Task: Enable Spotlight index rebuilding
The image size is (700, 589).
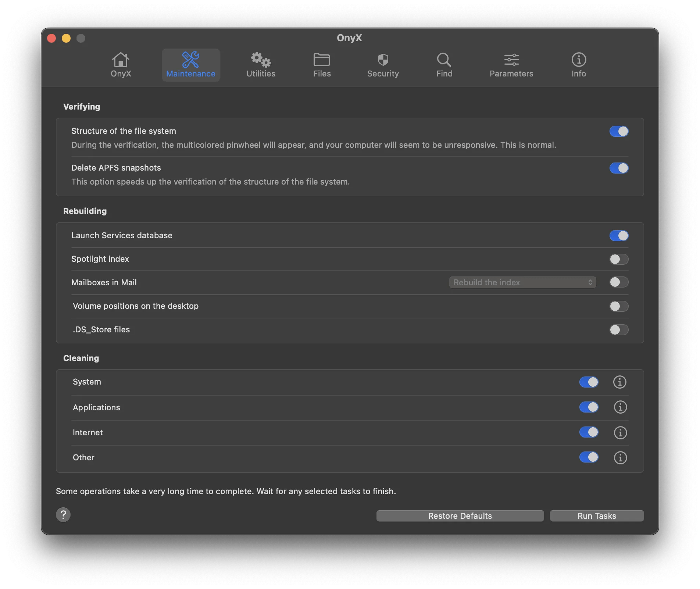Action: pyautogui.click(x=618, y=259)
